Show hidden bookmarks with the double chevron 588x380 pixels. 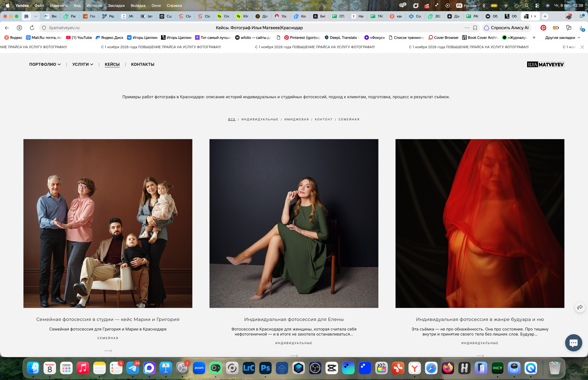coord(534,37)
